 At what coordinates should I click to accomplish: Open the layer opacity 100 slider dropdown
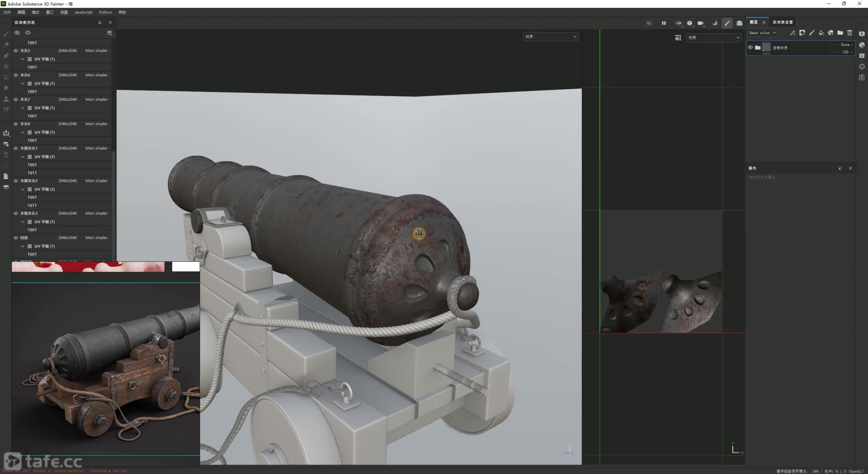[847, 52]
